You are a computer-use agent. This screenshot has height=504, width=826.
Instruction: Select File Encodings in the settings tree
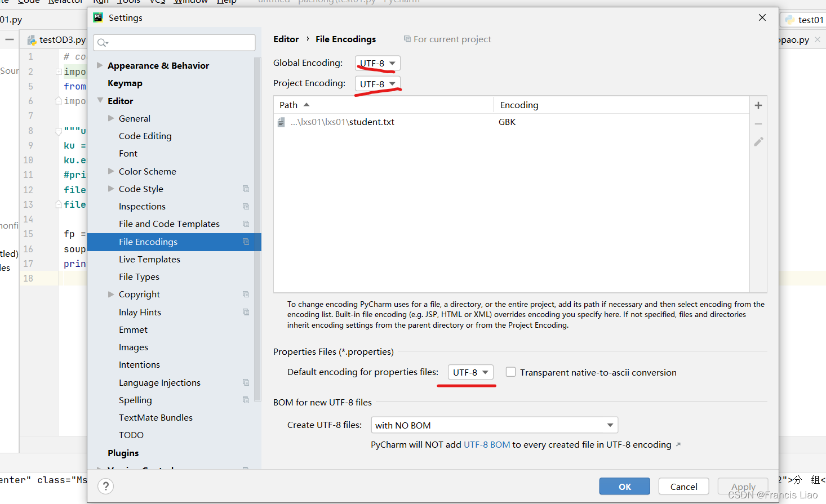pos(148,242)
